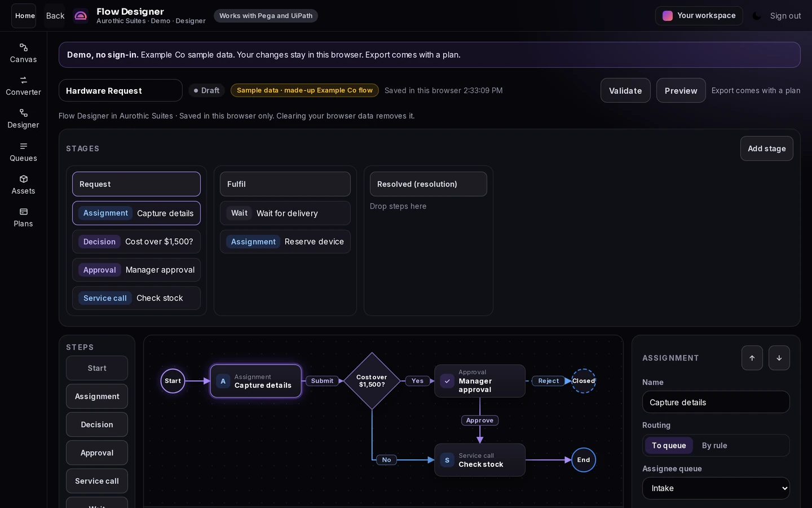Select Cost over $1,500? diamond node
Image resolution: width=812 pixels, height=508 pixels.
point(372,381)
